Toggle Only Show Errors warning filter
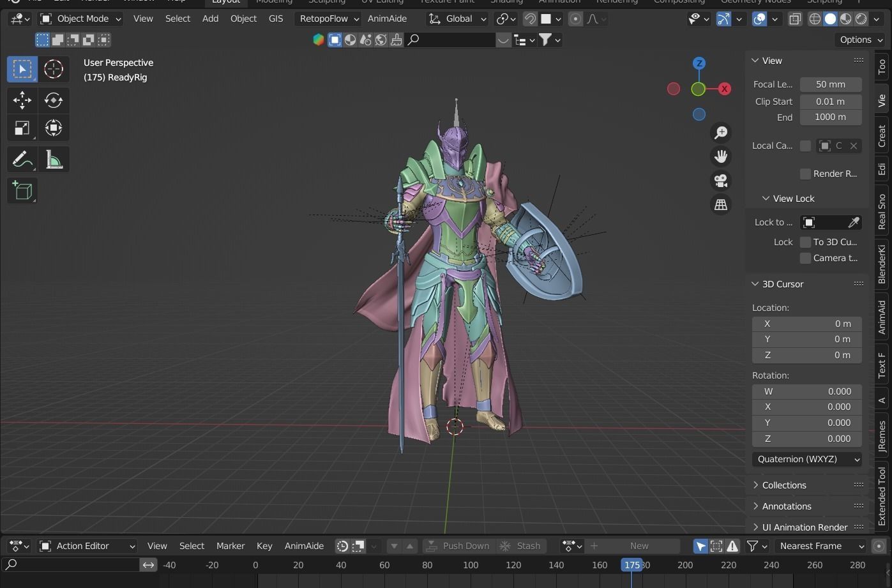892x588 pixels. tap(732, 546)
